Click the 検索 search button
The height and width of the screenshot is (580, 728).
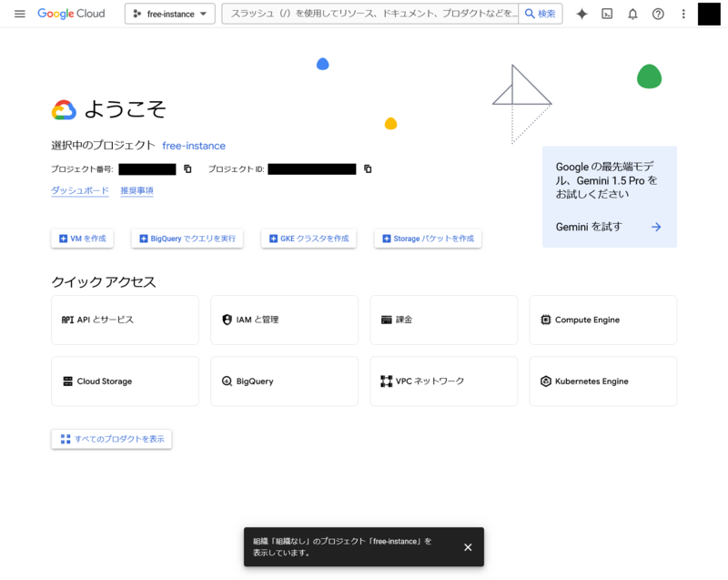click(541, 14)
